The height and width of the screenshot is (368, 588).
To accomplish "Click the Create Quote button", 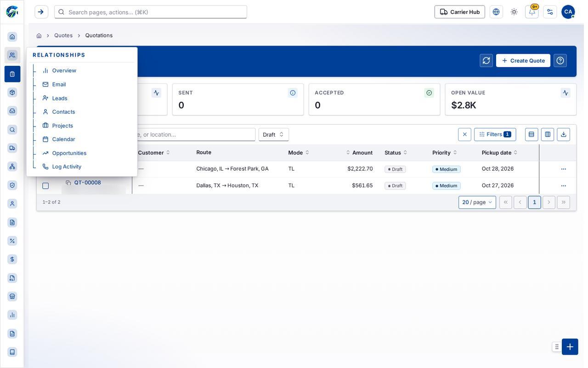I will tap(523, 61).
